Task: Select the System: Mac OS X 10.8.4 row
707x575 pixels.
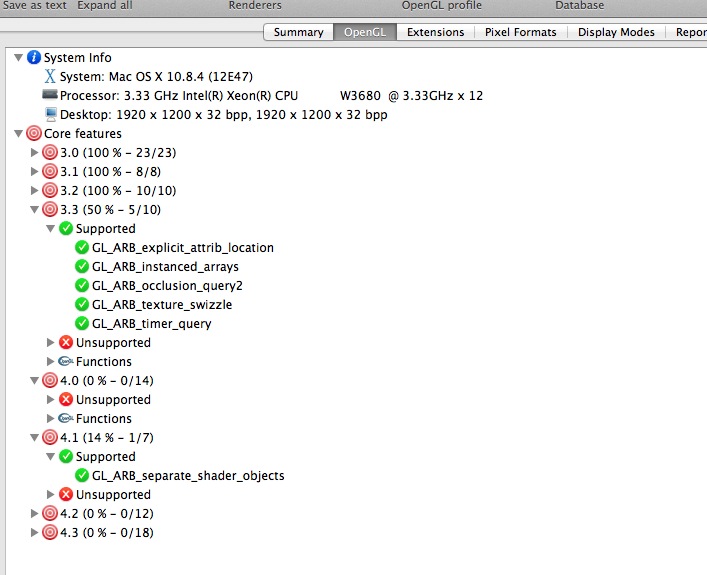Action: (156, 77)
